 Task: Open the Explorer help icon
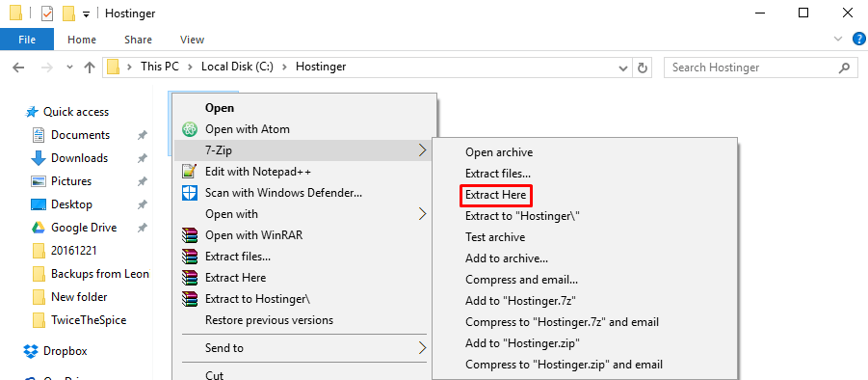859,39
